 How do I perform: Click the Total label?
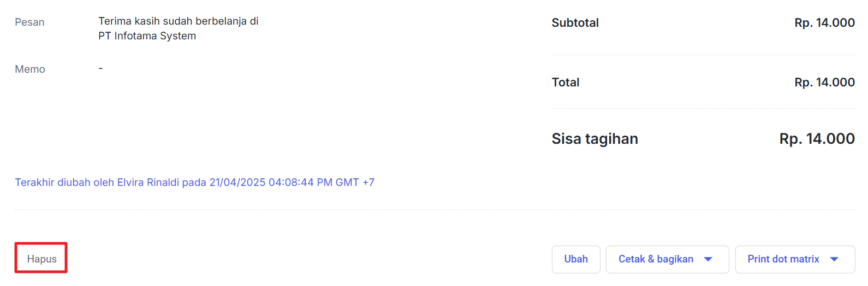click(565, 83)
